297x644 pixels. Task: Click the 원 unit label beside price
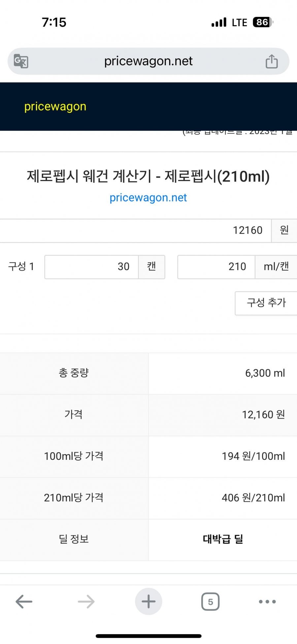point(284,230)
